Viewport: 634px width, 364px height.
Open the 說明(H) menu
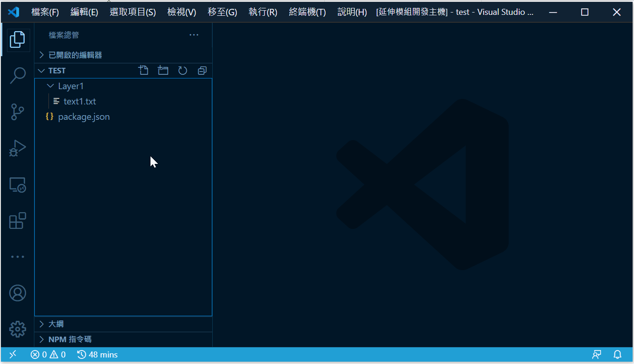352,12
